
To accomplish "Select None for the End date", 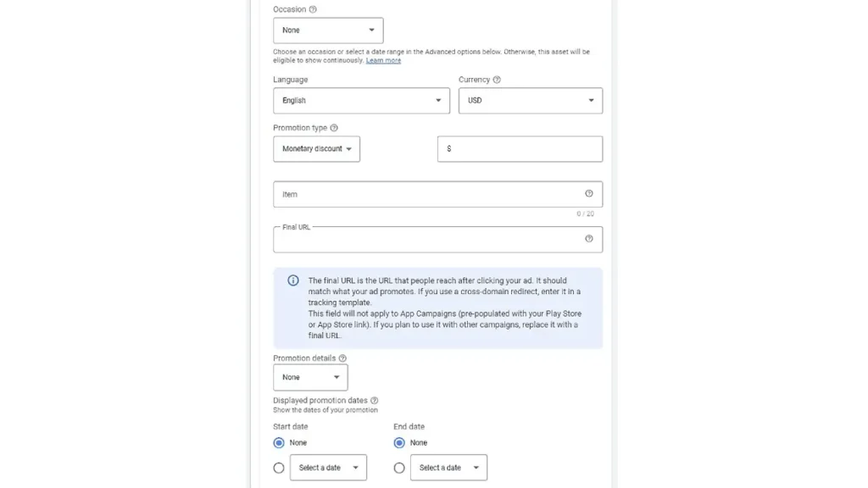I will click(x=399, y=442).
